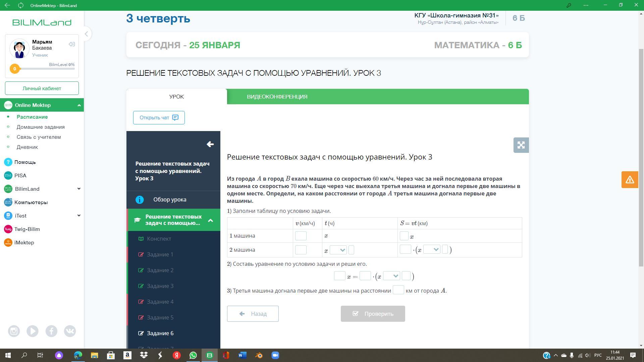This screenshot has height=362, width=644.
Task: Open the Zoom app in taskbar
Action: tap(275, 355)
